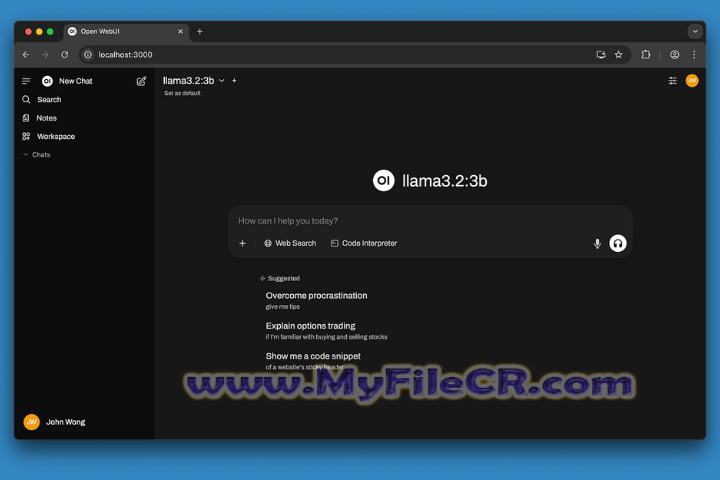Click the message input field
The width and height of the screenshot is (720, 480).
(430, 221)
